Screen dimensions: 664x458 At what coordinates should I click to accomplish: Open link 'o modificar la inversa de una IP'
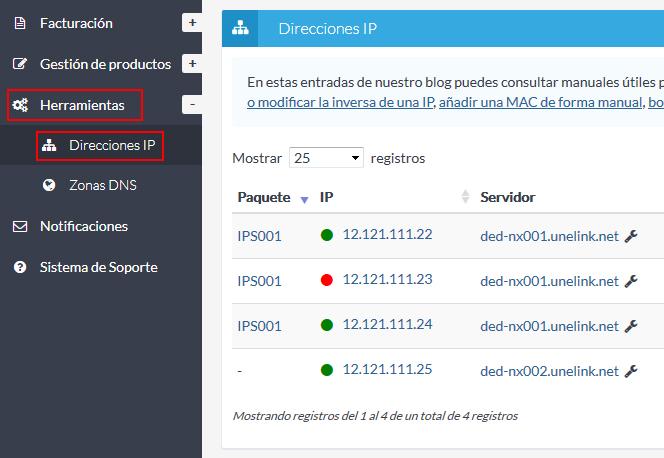(x=341, y=102)
